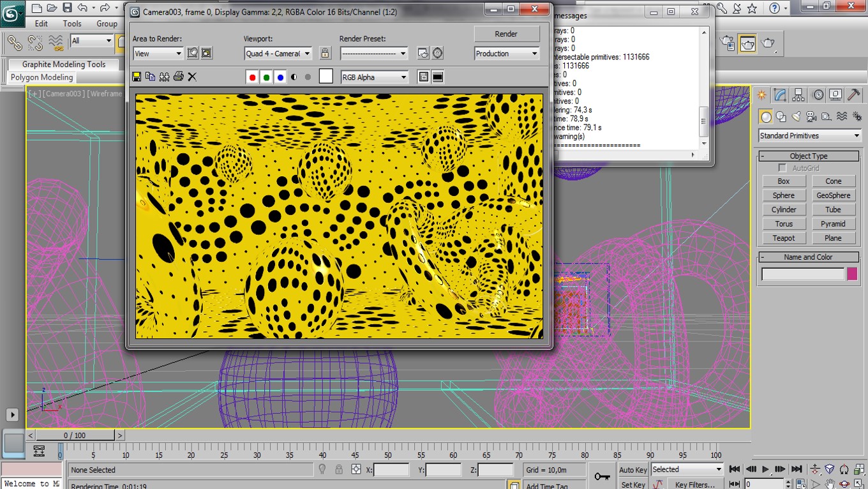Toggle the blue channel in render window
The height and width of the screenshot is (489, 868).
[280, 77]
